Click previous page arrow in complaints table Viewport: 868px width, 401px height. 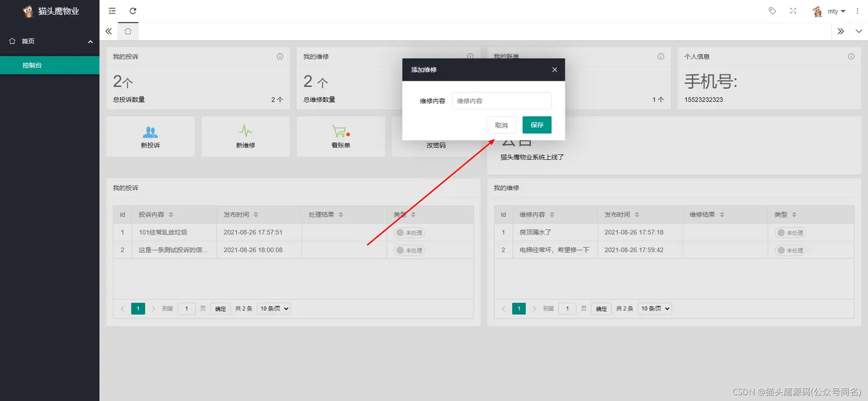[122, 309]
